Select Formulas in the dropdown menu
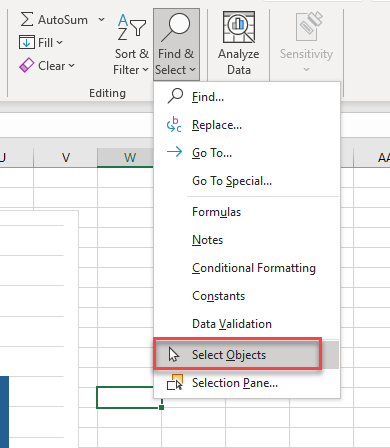Screen dimensions: 390x448 pyautogui.click(x=247, y=212)
